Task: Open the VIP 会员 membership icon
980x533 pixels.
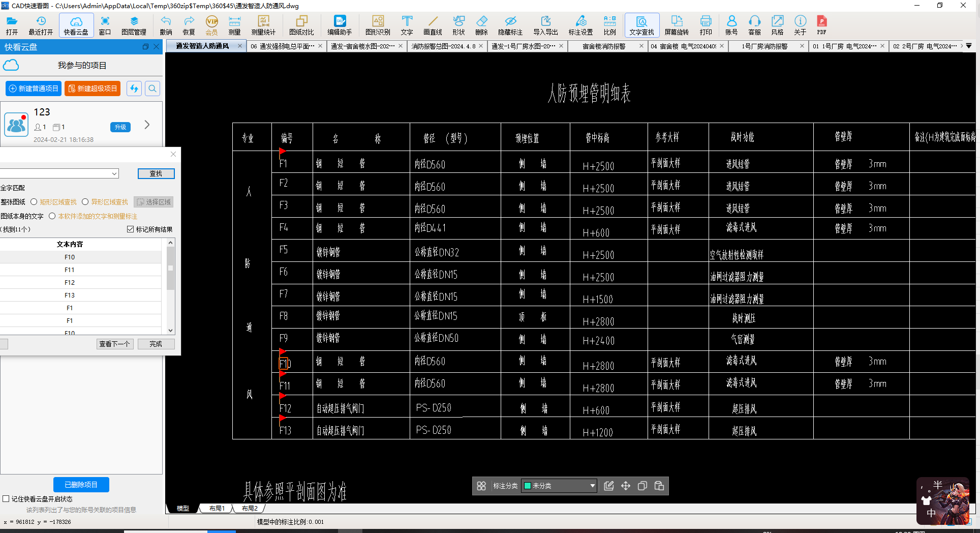Action: coord(211,25)
